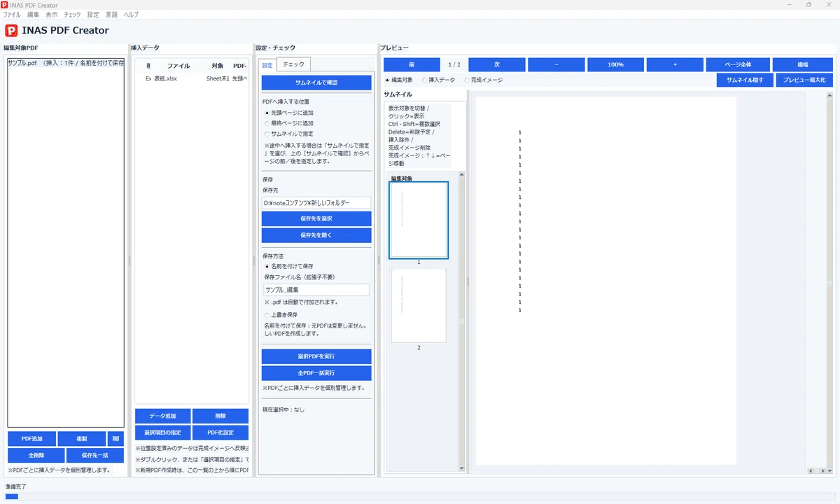Go to previous page with 前 button
This screenshot has height=504, width=840.
click(412, 64)
